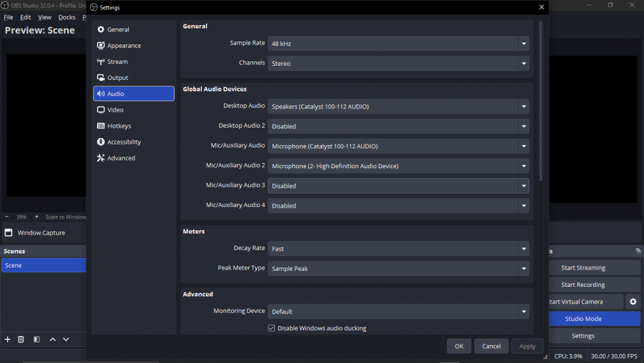
Task: Zoom out preview with minus icon
Action: click(x=7, y=217)
